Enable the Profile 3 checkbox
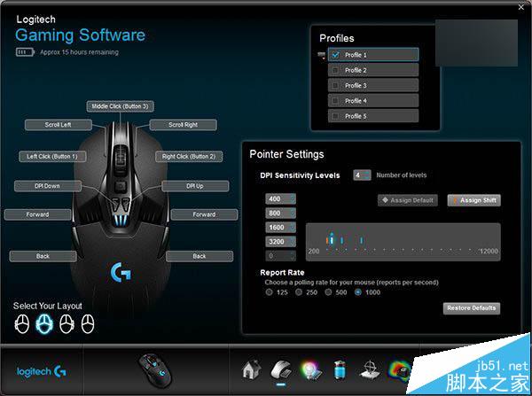The width and height of the screenshot is (532, 396). click(335, 85)
